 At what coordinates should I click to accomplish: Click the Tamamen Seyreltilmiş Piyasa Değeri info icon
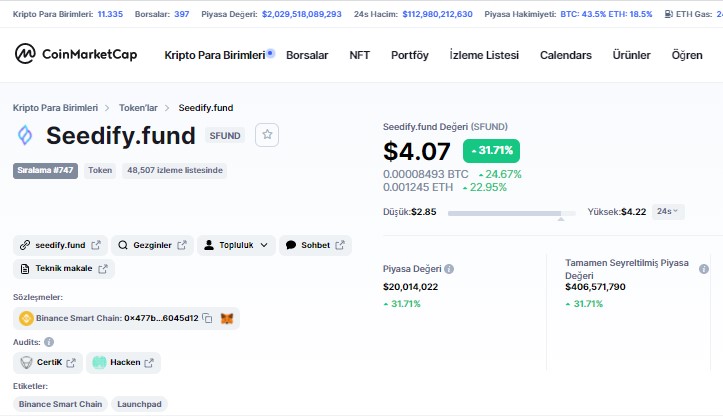(704, 269)
